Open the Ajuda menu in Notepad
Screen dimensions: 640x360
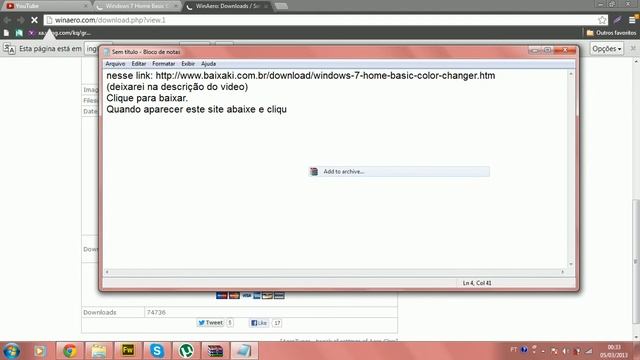click(x=208, y=64)
